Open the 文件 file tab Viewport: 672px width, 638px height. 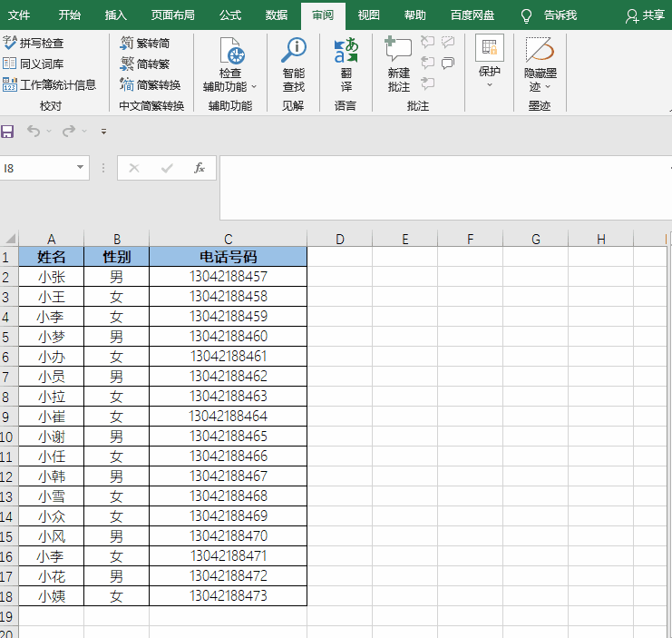point(19,15)
